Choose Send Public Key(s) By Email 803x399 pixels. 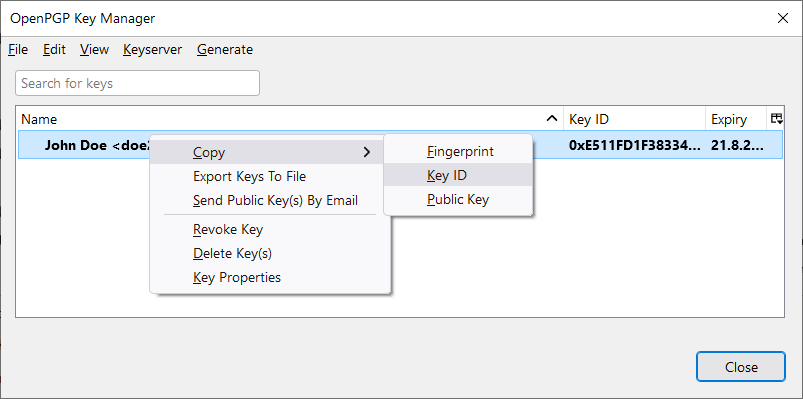point(270,200)
